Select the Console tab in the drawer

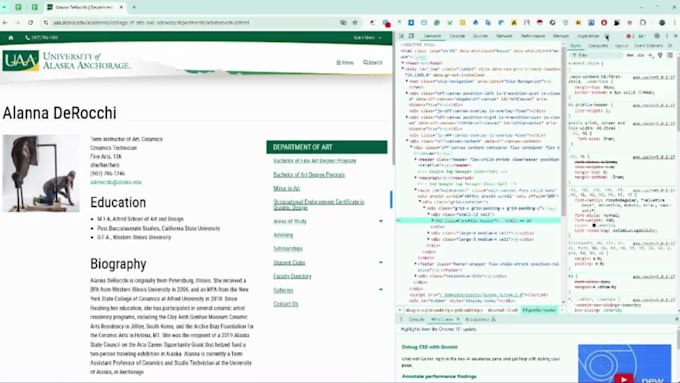(x=416, y=320)
